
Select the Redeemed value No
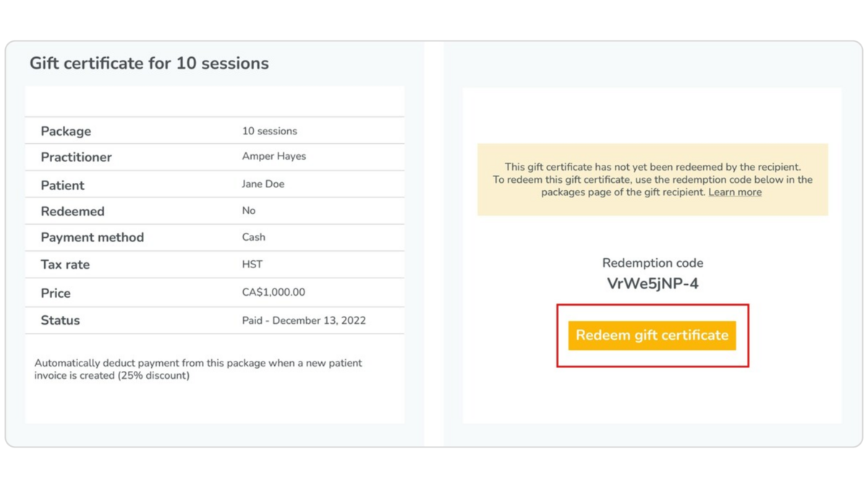coord(249,211)
